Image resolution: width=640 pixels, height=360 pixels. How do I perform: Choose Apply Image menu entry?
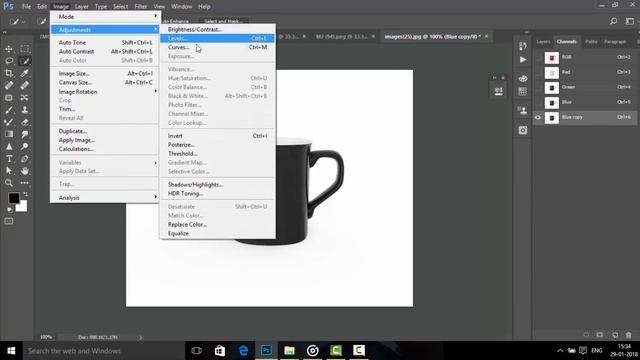point(104,140)
